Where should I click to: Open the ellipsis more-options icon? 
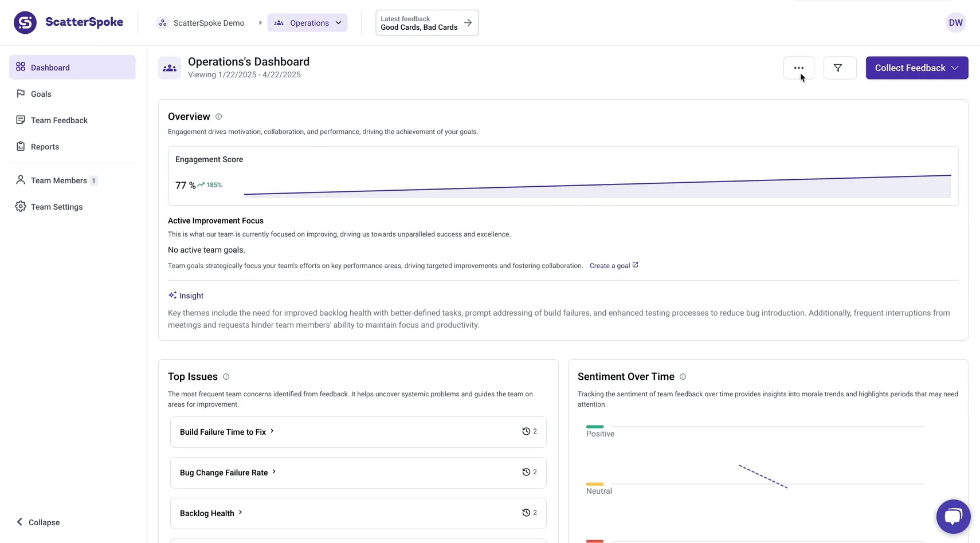tap(798, 68)
